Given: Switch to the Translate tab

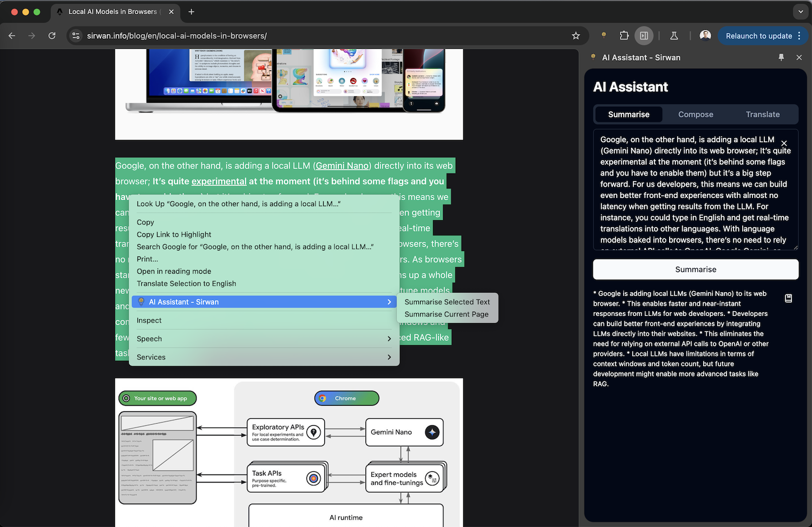Looking at the screenshot, I should tap(763, 114).
